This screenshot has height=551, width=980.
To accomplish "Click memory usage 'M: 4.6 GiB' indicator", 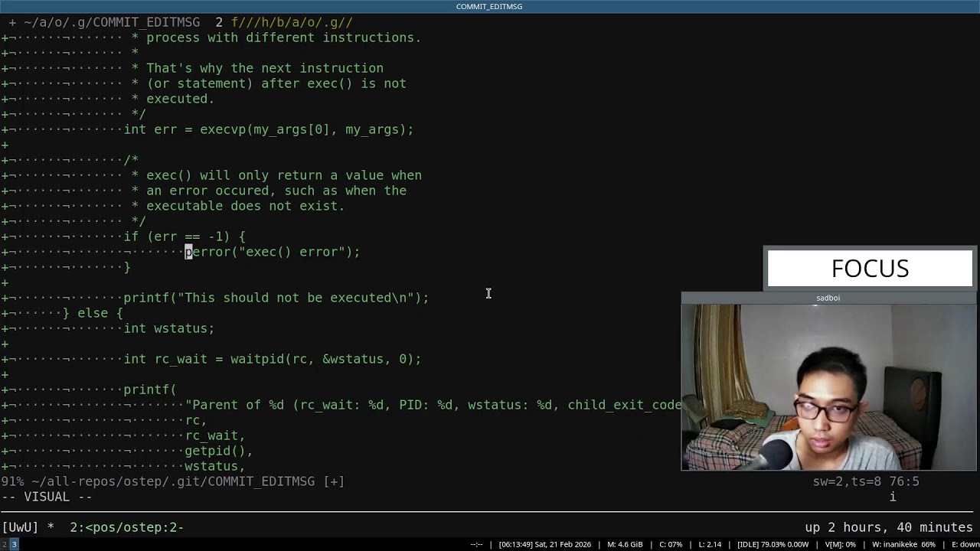I will tap(625, 544).
